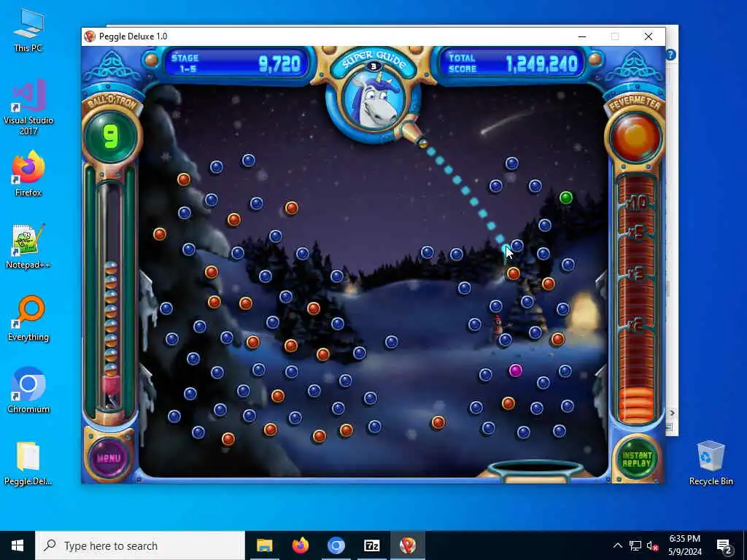Click the green power-up peg
This screenshot has width=747, height=560.
565,197
